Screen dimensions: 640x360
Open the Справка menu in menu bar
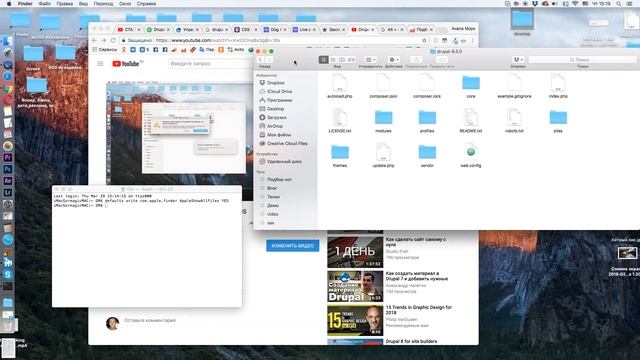click(146, 4)
